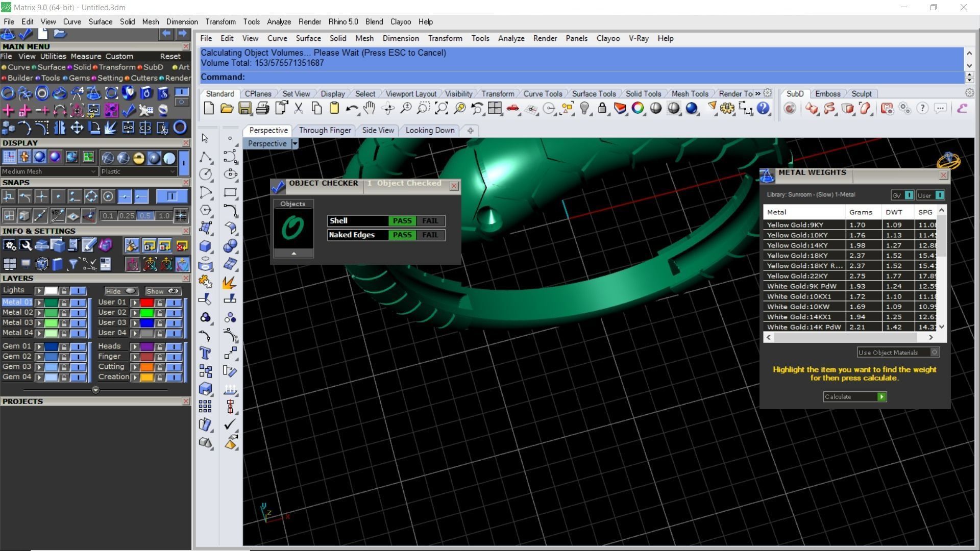Expand the Metal 01 layer arrow
The image size is (980, 551).
point(39,303)
